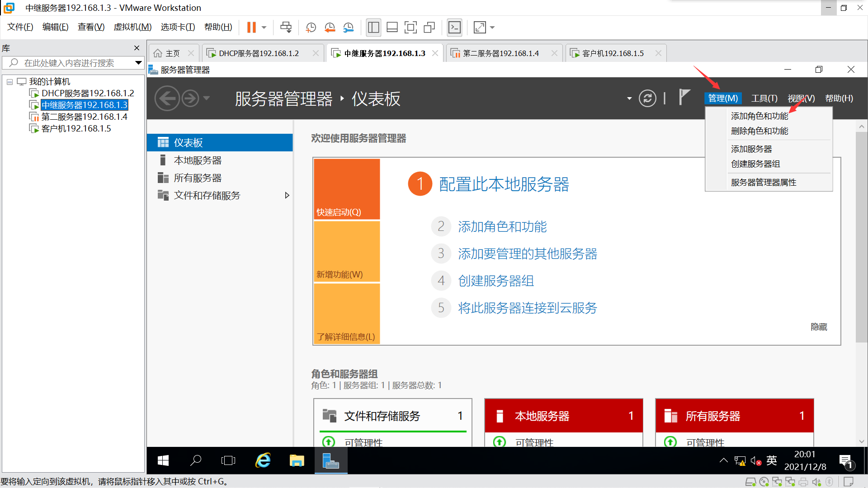Enter full screen mode via toolbar icon
Image resolution: width=868 pixels, height=488 pixels.
pos(410,28)
